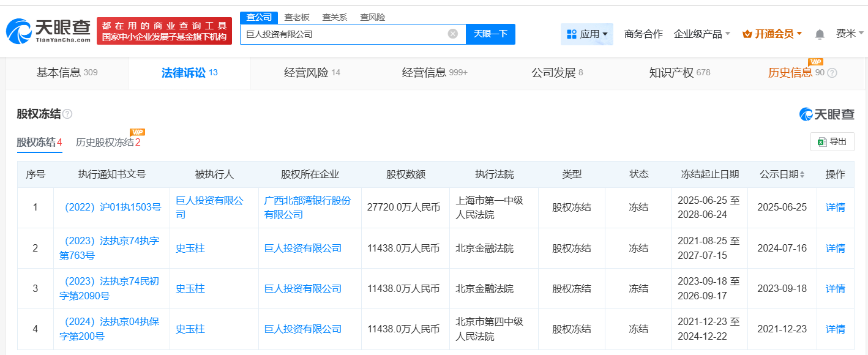Click the 天眼一下 search button
The image size is (868, 355).
490,34
